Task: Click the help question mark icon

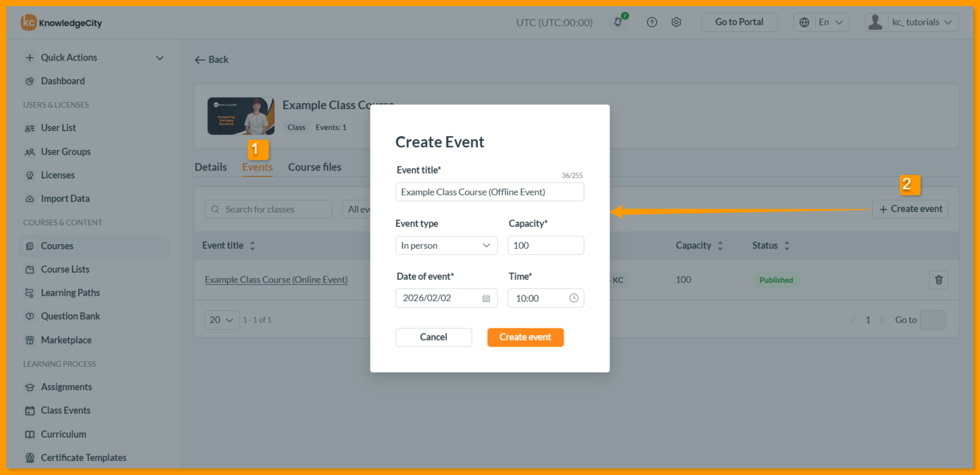Action: coord(652,22)
